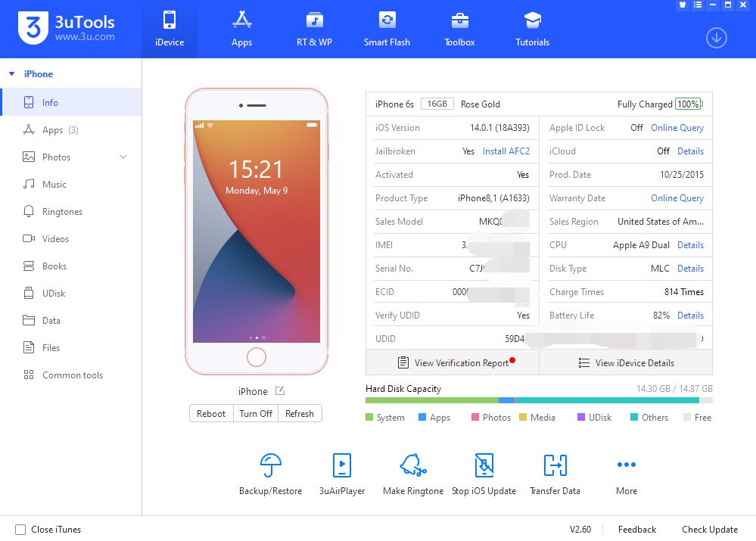Open CPU Details link
The image size is (756, 541).
pyautogui.click(x=690, y=245)
